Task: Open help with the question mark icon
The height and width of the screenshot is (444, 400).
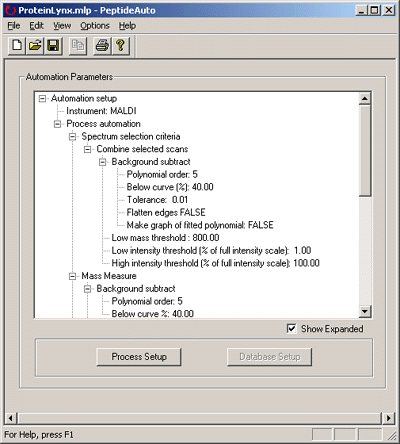Action: pos(120,45)
